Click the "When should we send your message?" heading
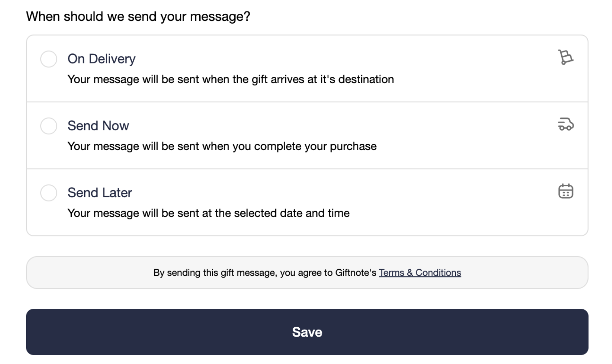Image resolution: width=612 pixels, height=364 pixels. click(138, 16)
